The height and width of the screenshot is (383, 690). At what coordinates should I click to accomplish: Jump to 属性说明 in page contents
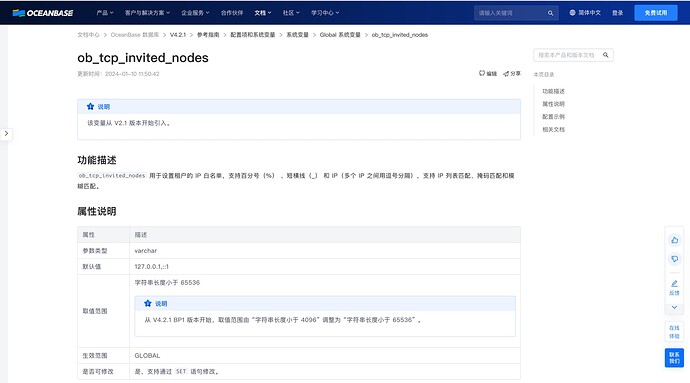[x=553, y=104]
